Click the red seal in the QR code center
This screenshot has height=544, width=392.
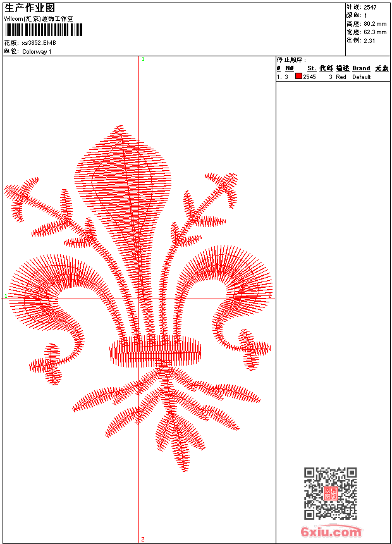coord(331,493)
